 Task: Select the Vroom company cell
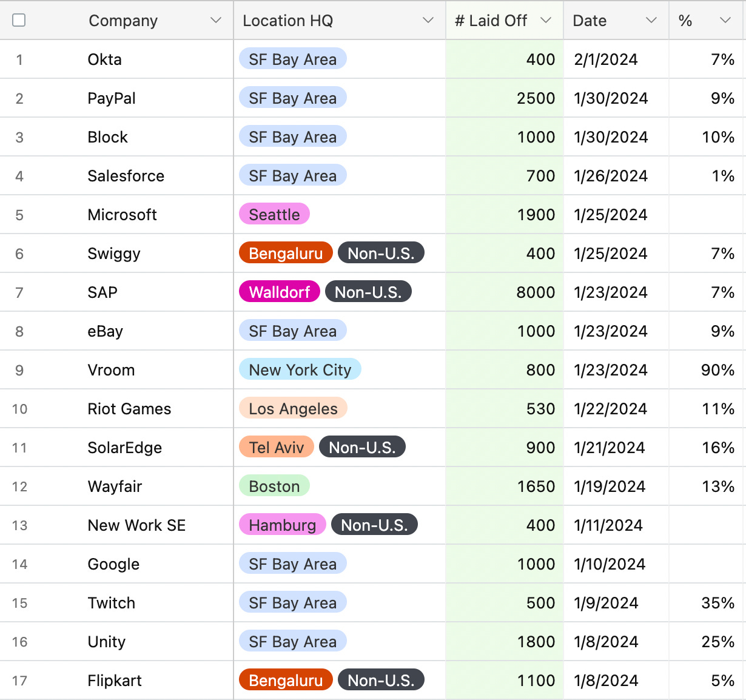click(x=116, y=370)
